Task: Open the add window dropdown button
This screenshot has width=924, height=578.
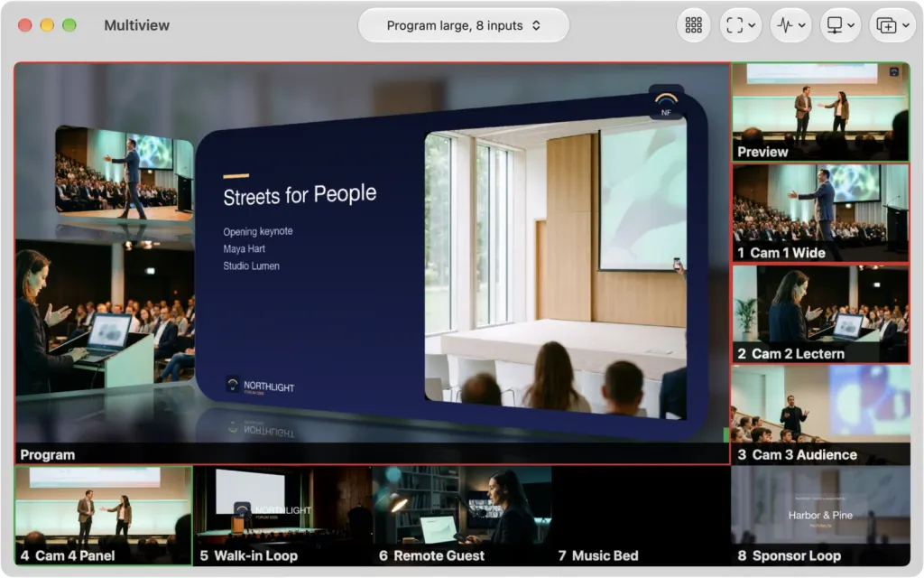Action: 892,25
